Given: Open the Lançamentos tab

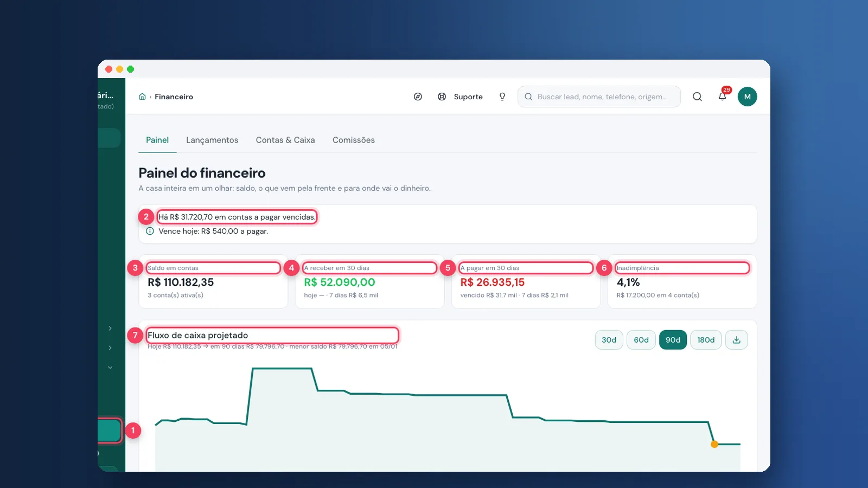Looking at the screenshot, I should tap(212, 140).
